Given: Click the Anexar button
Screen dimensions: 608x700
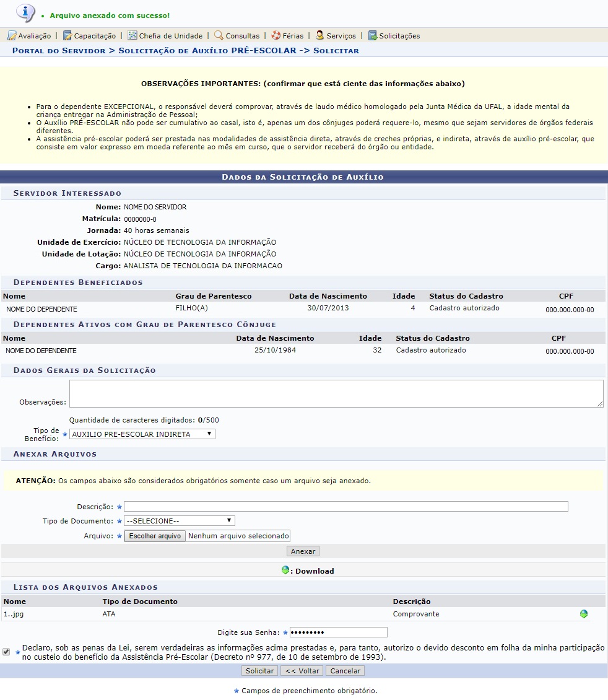Looking at the screenshot, I should tap(303, 551).
